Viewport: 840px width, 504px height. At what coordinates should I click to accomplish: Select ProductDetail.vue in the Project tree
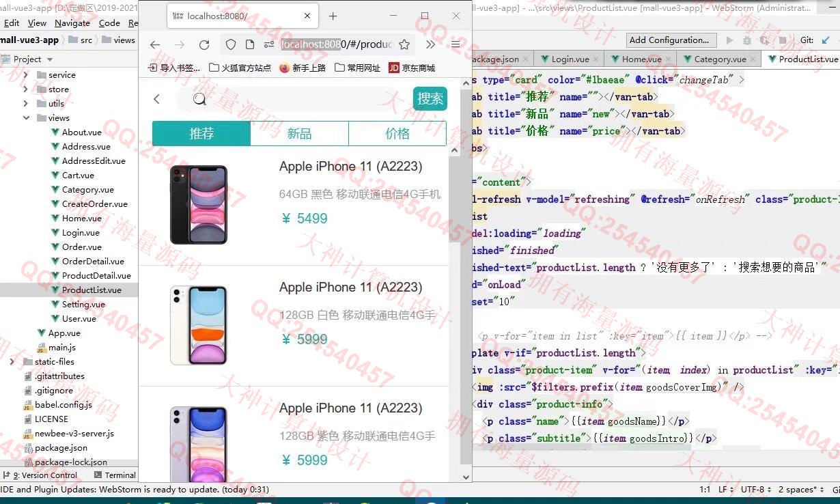tap(96, 276)
